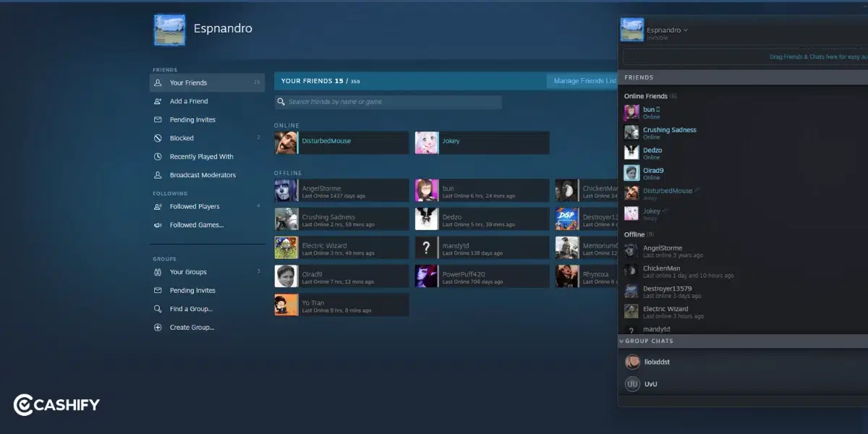Viewport: 868px width, 434px height.
Task: Open Electric Wizard's friend card
Action: tap(341, 248)
